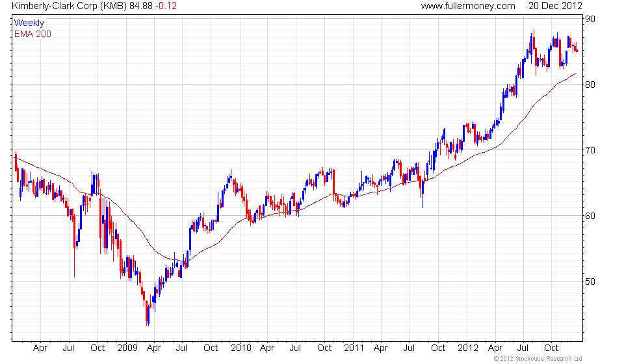
Task: Click the Apr label right after 2009
Action: pos(154,348)
